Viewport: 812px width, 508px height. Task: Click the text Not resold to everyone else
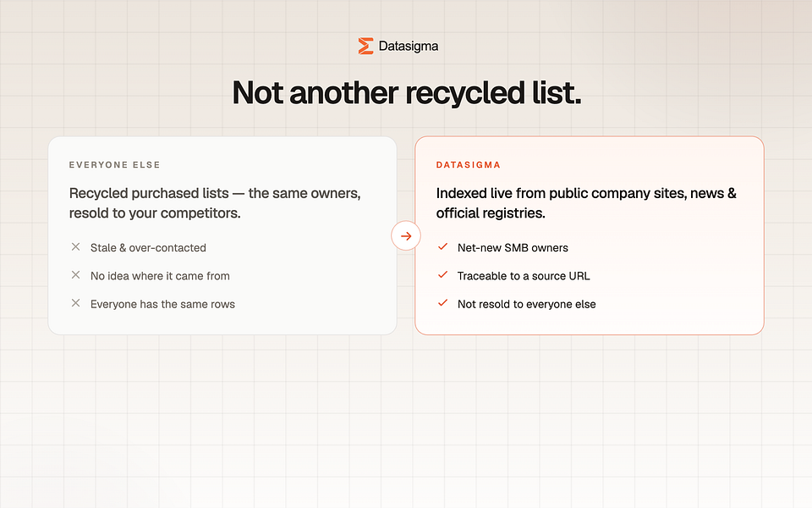(x=527, y=304)
